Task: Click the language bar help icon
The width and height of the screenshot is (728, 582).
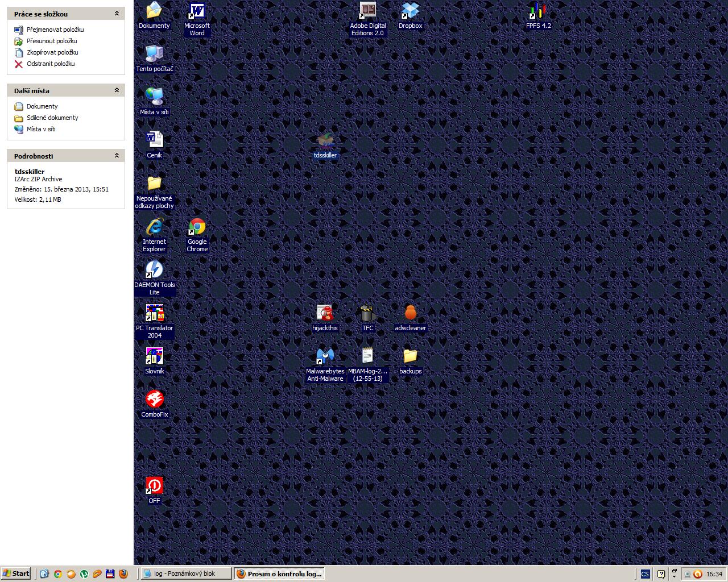Action: [x=661, y=574]
